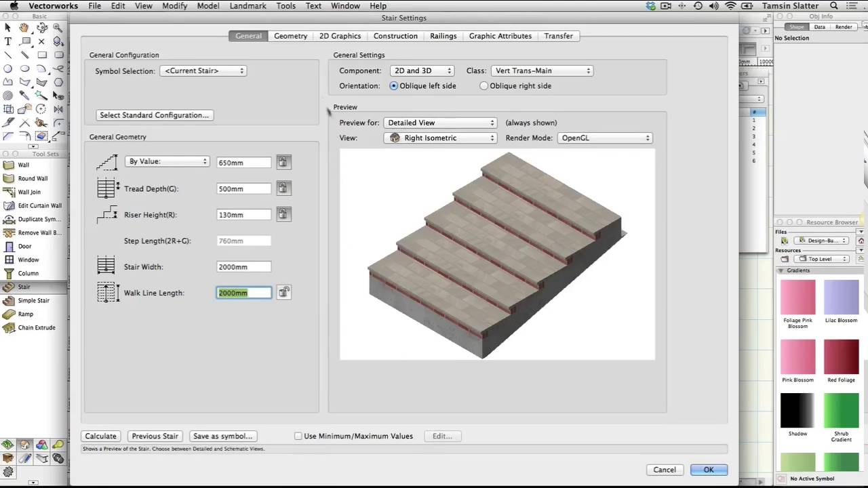Click the Cancel button
The image size is (868, 488).
pos(665,470)
